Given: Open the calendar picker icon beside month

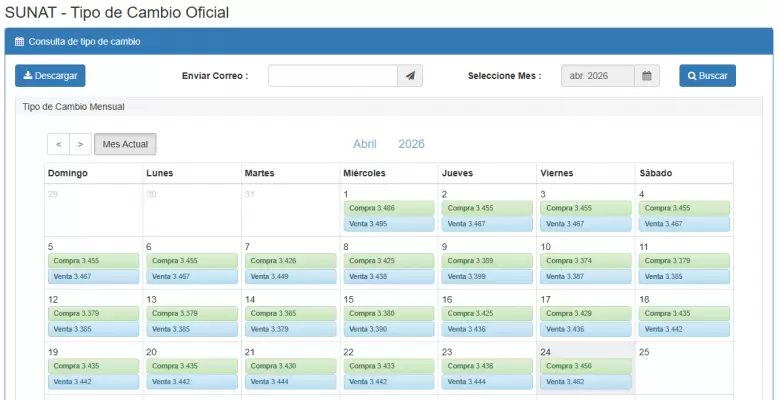Looking at the screenshot, I should pyautogui.click(x=647, y=76).
